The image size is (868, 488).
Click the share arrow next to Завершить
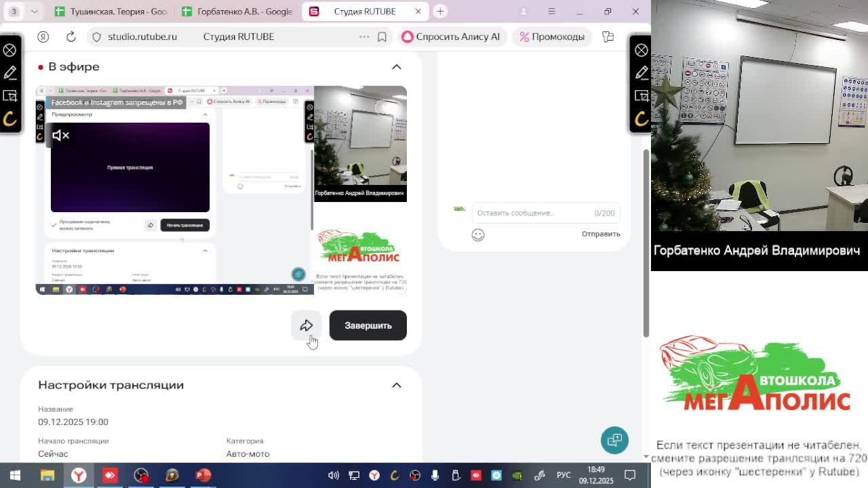click(x=306, y=325)
